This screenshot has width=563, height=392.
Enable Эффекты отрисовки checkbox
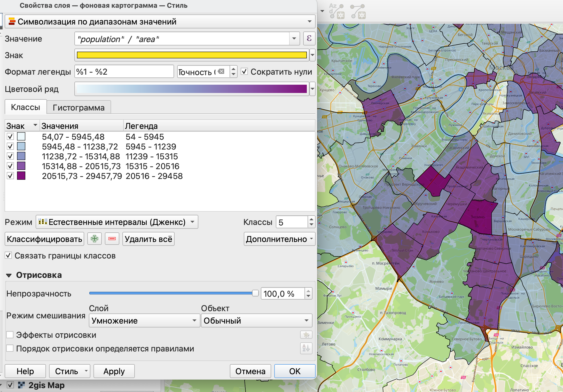[10, 335]
